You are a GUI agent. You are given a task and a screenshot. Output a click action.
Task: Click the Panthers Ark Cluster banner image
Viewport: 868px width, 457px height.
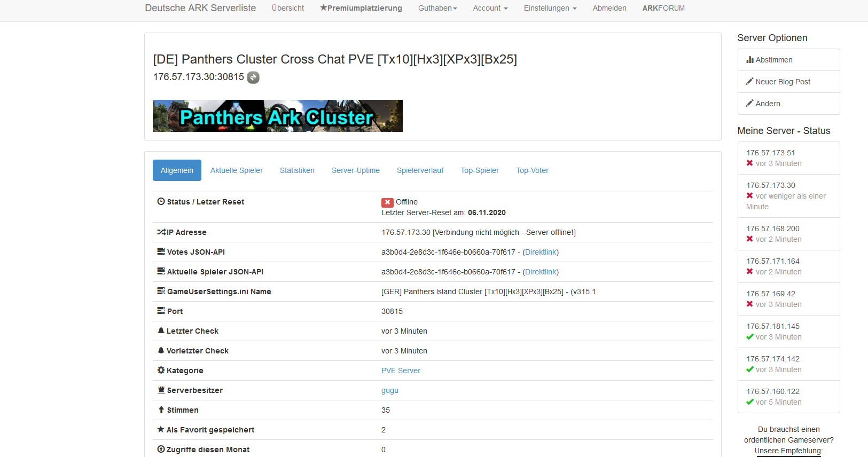pyautogui.click(x=278, y=116)
